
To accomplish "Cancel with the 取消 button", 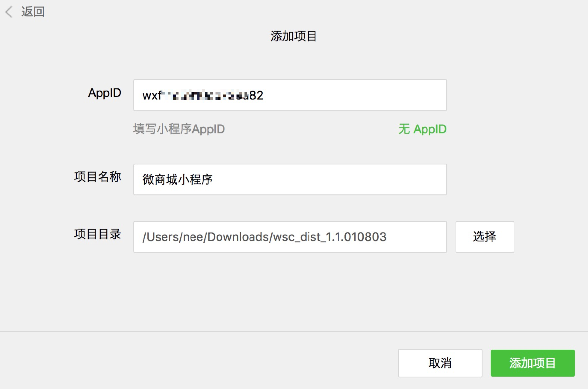I will pos(440,363).
